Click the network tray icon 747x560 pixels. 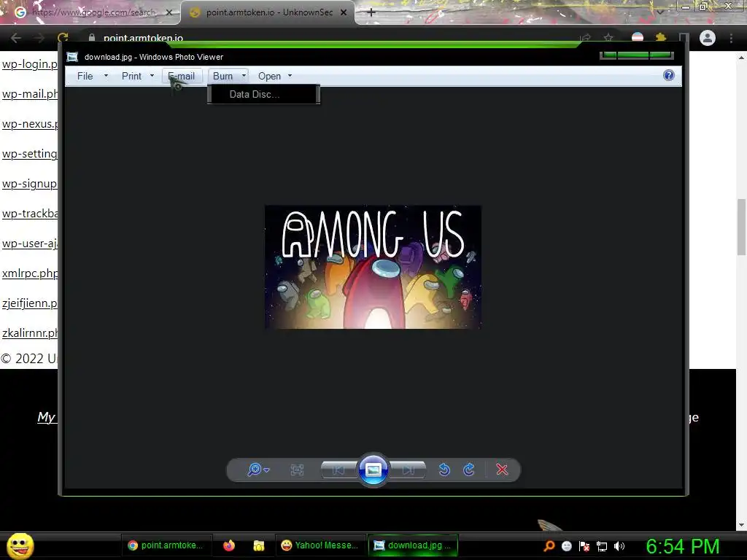(x=602, y=546)
